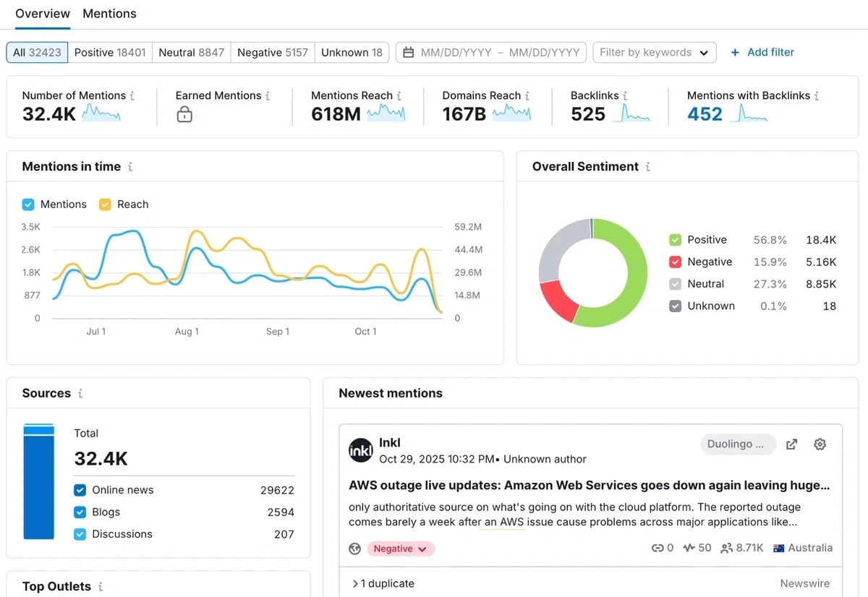Click info icon beside Overall Sentiment
868x597 pixels.
tap(647, 167)
